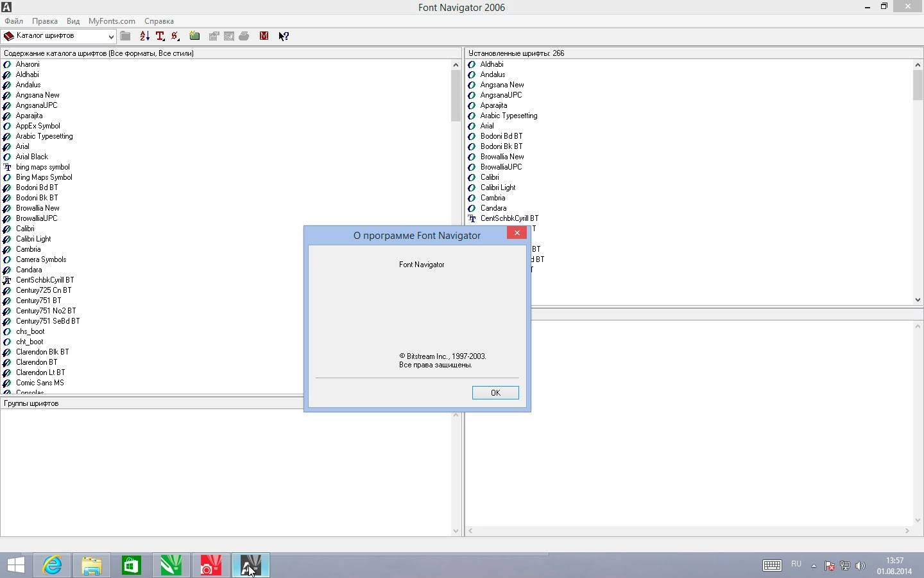Viewport: 924px width, 578px height.
Task: Select BrowalliaUPC in installed fonts list
Action: (501, 167)
